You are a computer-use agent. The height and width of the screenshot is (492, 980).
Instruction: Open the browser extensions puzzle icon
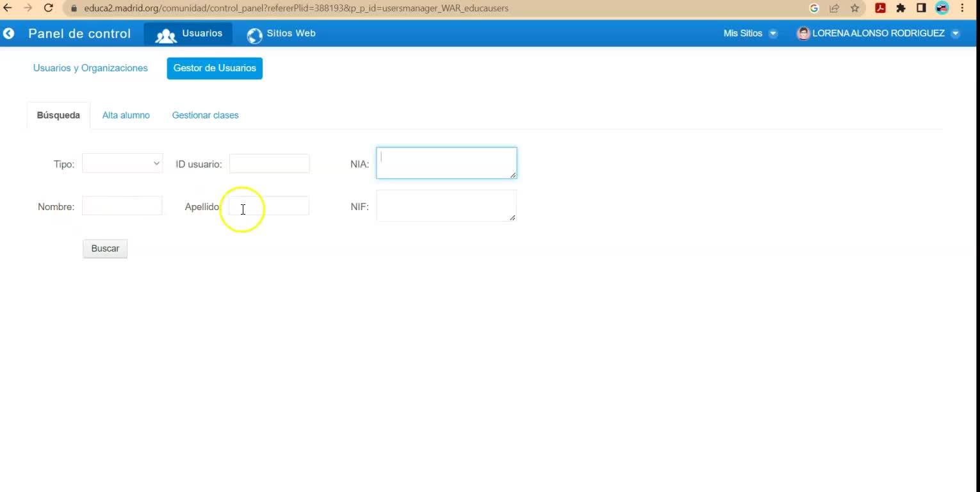(901, 8)
